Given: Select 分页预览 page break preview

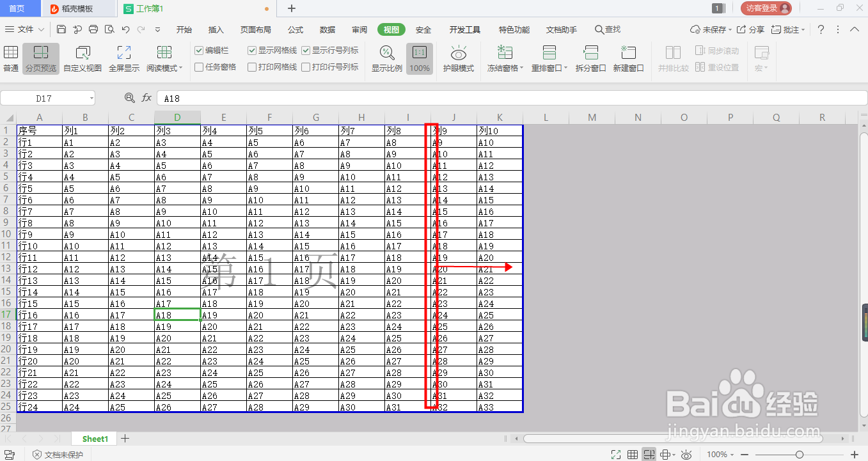Looking at the screenshot, I should click(x=41, y=59).
